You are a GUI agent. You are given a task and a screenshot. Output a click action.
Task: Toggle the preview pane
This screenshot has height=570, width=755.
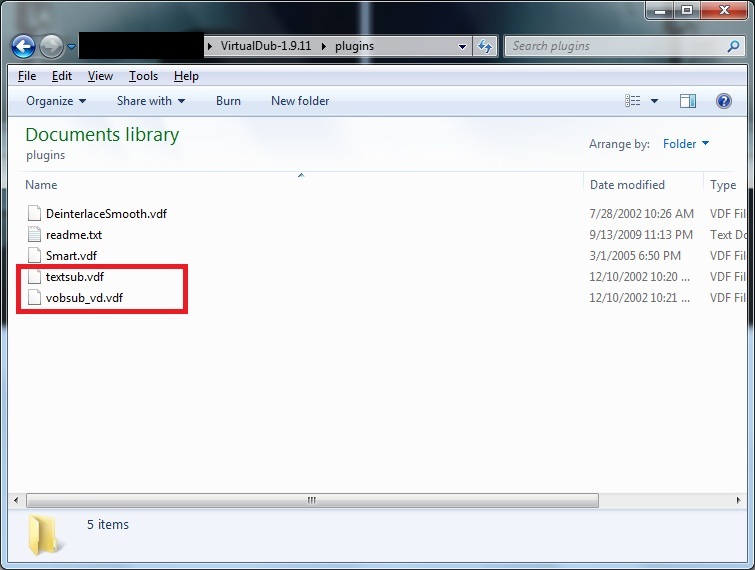pyautogui.click(x=688, y=101)
